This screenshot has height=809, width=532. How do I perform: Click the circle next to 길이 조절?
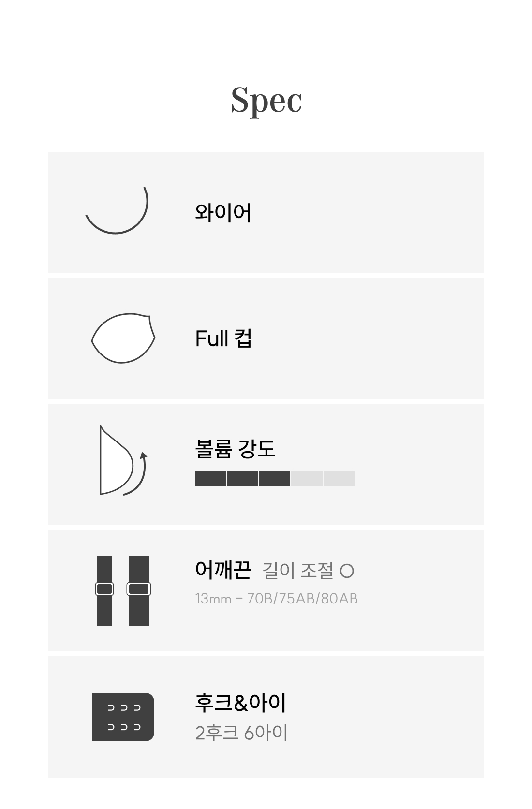click(x=347, y=572)
